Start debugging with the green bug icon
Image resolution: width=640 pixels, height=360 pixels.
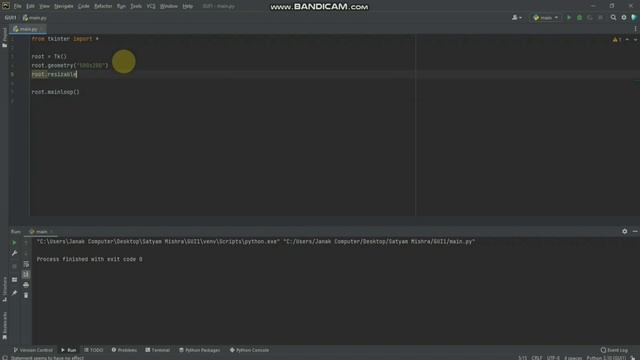(579, 18)
